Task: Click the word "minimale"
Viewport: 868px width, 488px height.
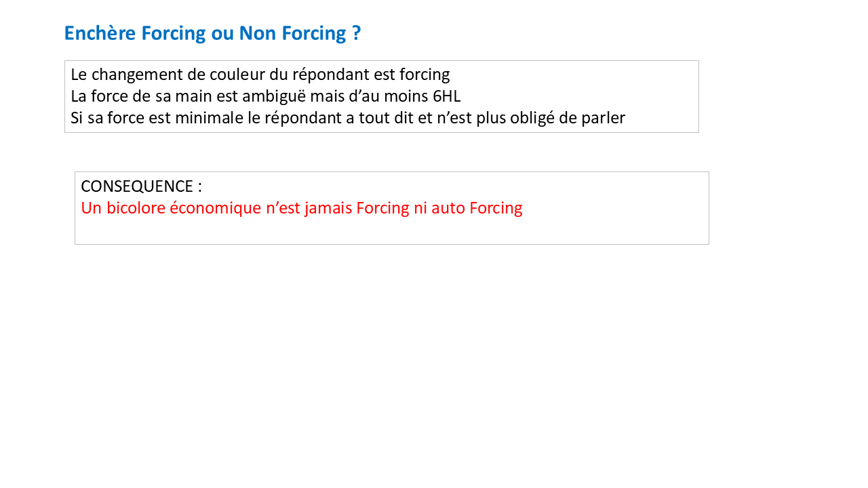Action: click(209, 118)
